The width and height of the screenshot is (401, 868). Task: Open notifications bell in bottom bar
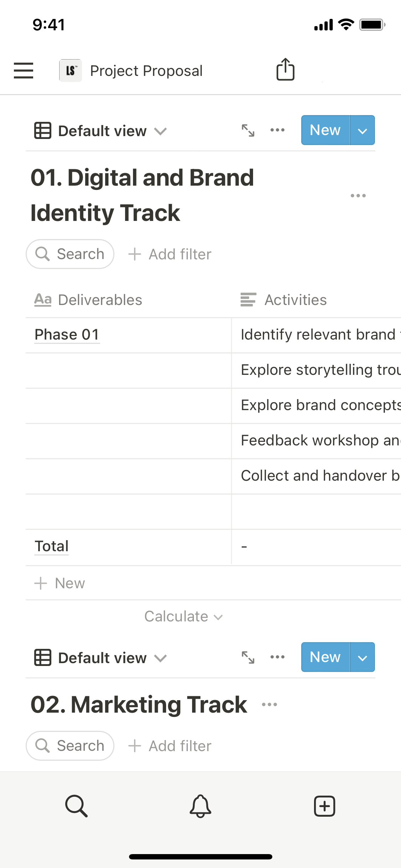click(x=200, y=806)
